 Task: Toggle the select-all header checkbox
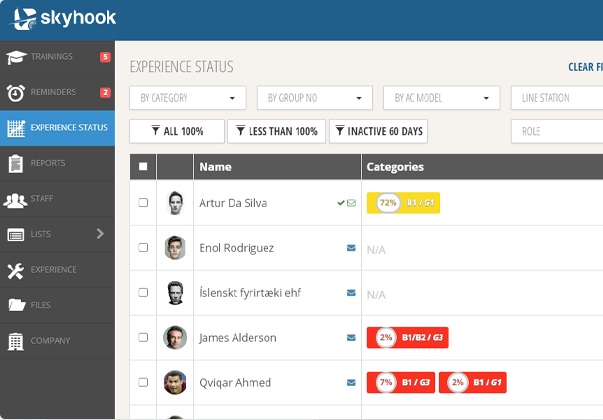click(x=143, y=167)
